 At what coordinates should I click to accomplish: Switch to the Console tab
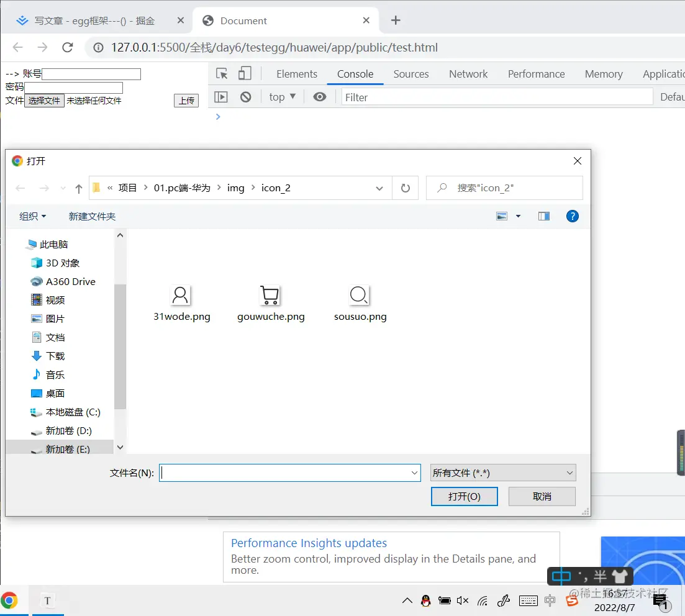(355, 74)
